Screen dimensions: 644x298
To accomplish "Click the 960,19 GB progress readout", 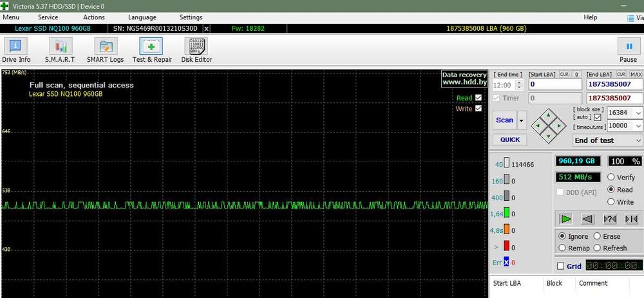I will point(578,161).
